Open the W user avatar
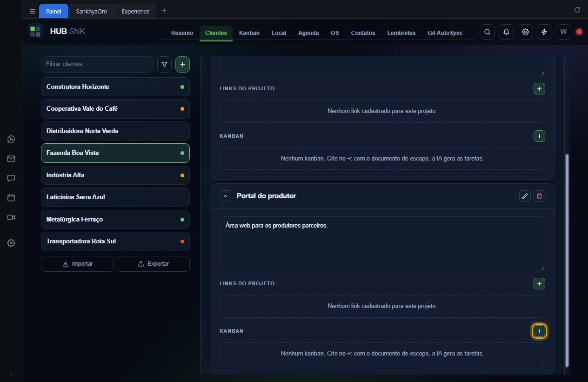Screen dimensions: 588x382 click(563, 32)
